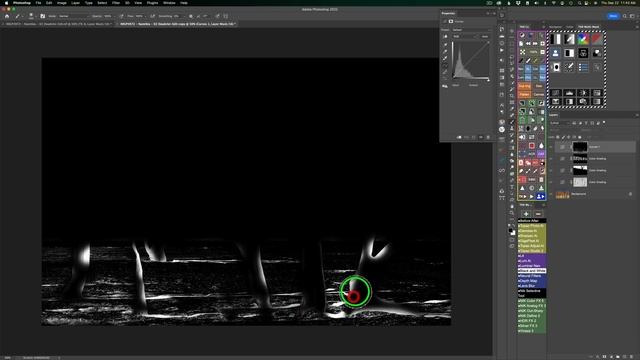Screen dimensions: 640x360
Task: Select the black point eyedropper in Properties
Action: 445,44
